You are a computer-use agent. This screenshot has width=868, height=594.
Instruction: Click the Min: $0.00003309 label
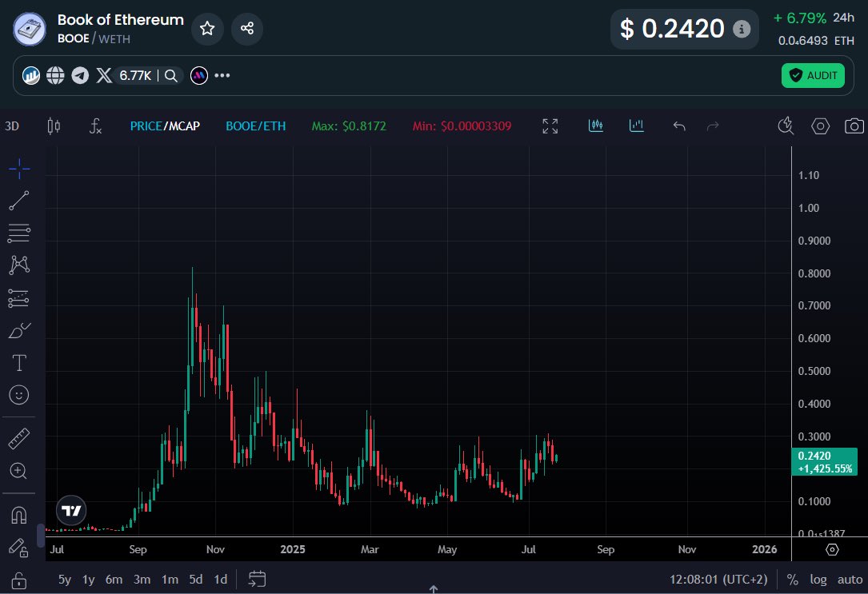[x=462, y=126]
